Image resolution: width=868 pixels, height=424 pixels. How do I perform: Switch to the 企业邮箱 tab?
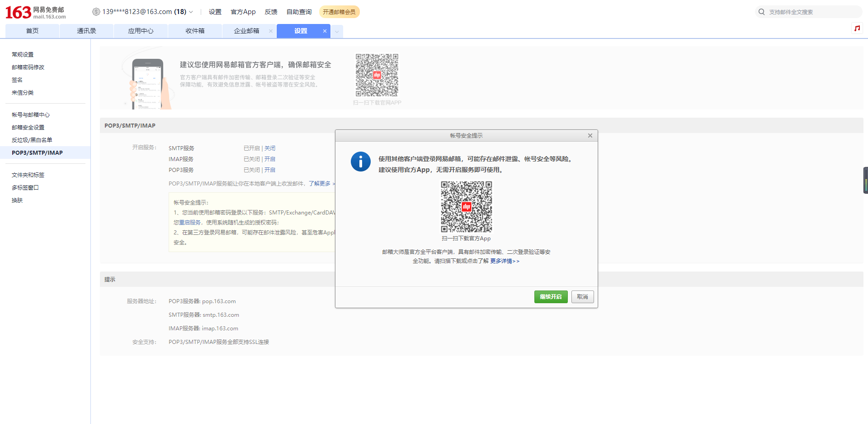pyautogui.click(x=246, y=31)
